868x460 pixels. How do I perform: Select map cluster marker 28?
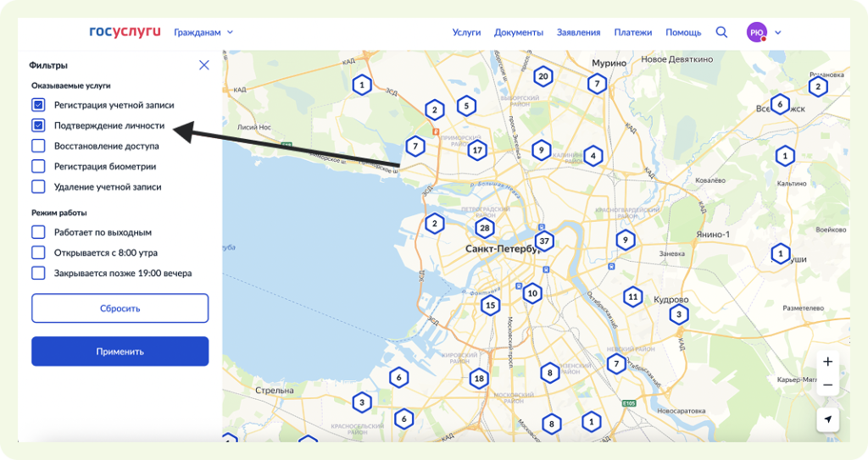coord(485,228)
